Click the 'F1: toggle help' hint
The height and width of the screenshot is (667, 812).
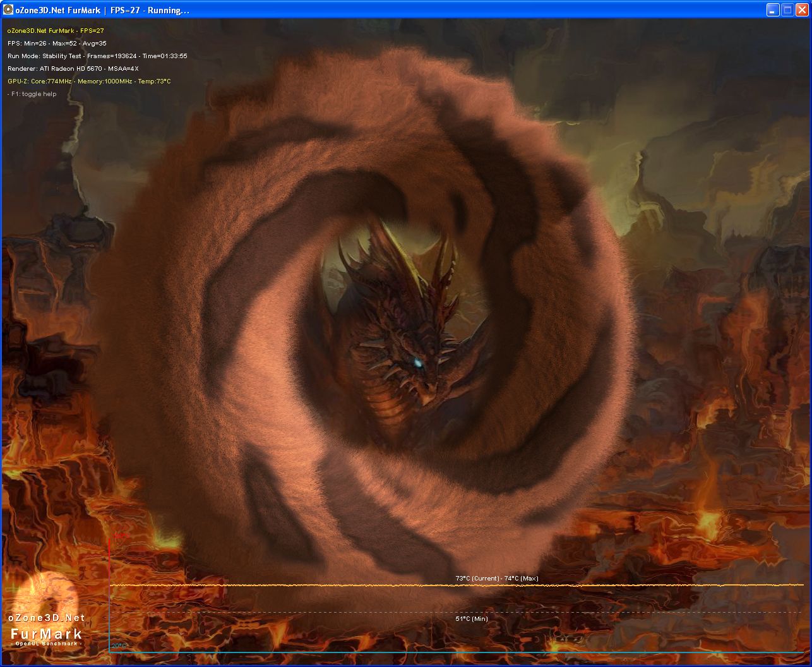click(32, 94)
